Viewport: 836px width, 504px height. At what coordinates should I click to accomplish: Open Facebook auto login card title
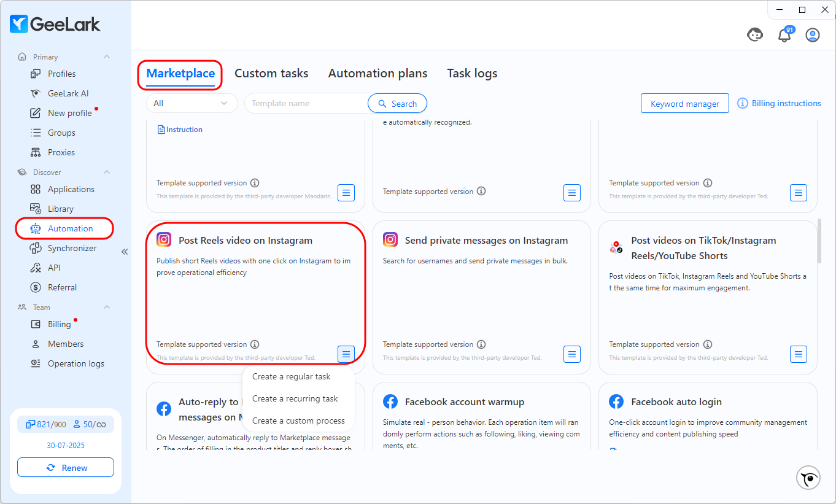[x=676, y=402]
